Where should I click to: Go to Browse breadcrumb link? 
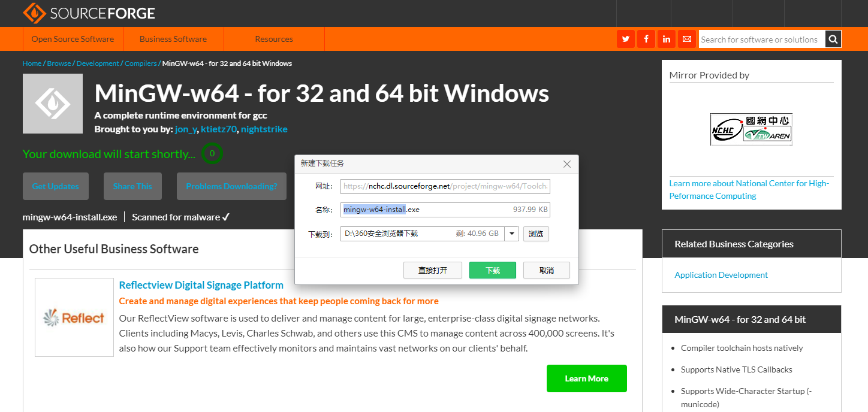(59, 63)
